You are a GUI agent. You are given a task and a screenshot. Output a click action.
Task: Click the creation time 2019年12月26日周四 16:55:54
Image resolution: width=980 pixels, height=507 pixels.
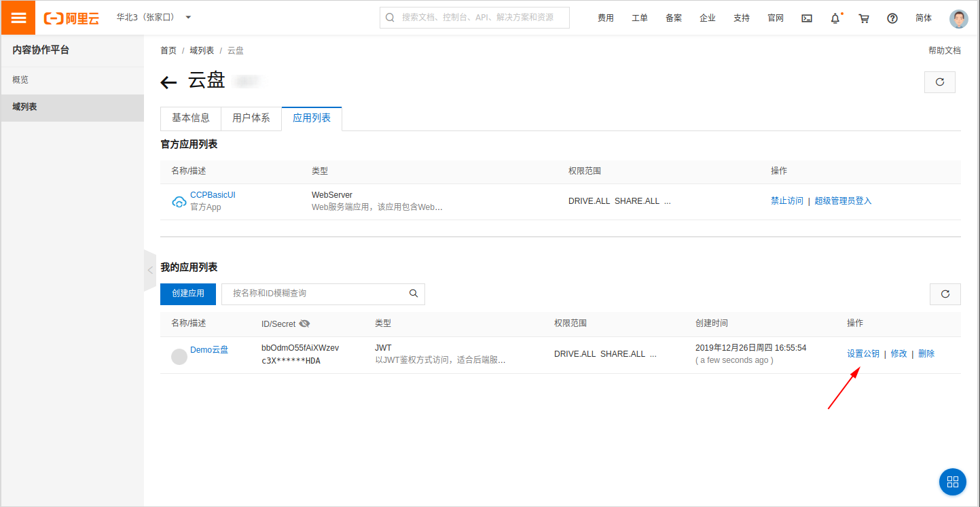751,348
